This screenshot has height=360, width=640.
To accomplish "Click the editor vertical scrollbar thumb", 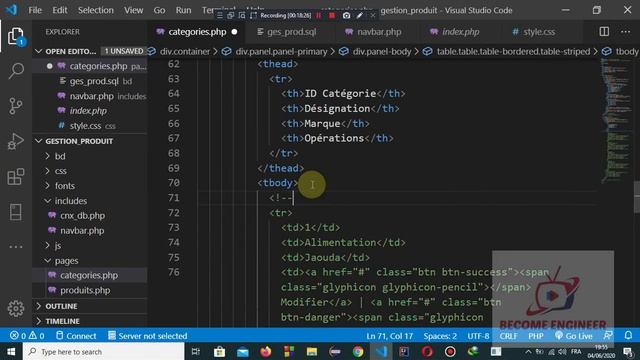I will [637, 198].
